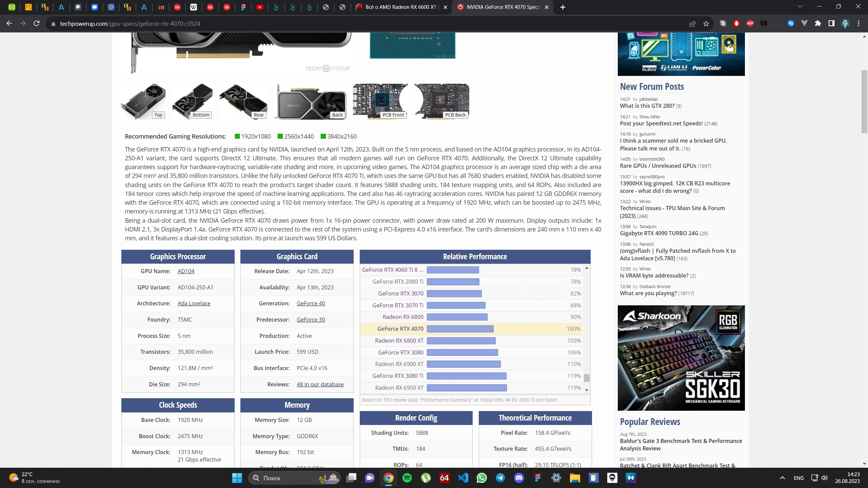Open Telegram from the taskbar
This screenshot has height=488, width=868.
click(500, 478)
